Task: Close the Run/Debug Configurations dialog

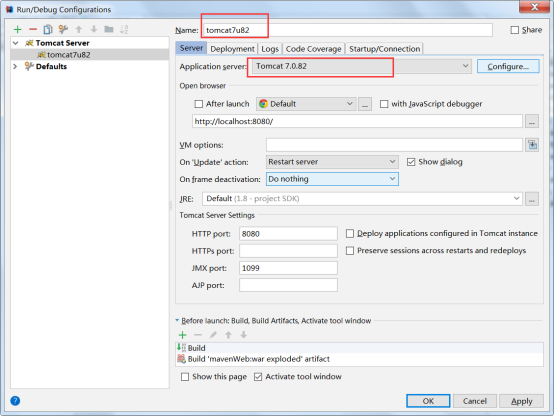Action: 535,6
